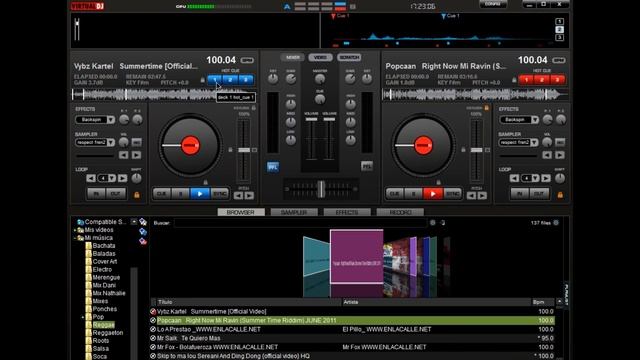Trigger hot cue 3 on right deck
640x360 pixels.
[x=557, y=80]
